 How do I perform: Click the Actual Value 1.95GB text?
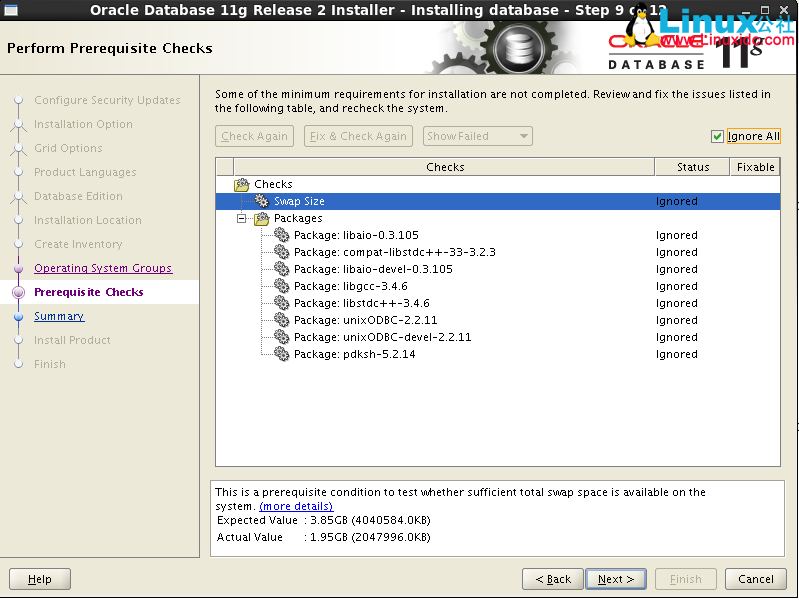coord(324,537)
